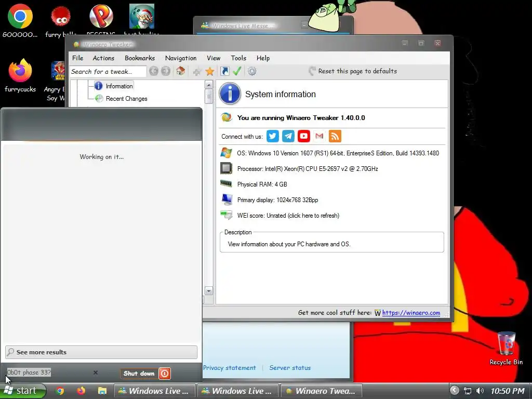Open Winaero YouTube channel
This screenshot has height=399, width=532.
click(303, 136)
